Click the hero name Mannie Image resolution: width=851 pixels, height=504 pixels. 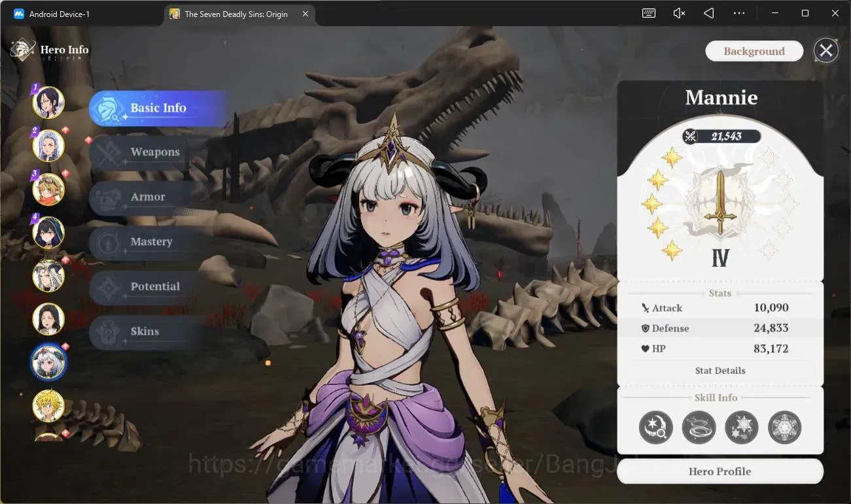pyautogui.click(x=721, y=97)
